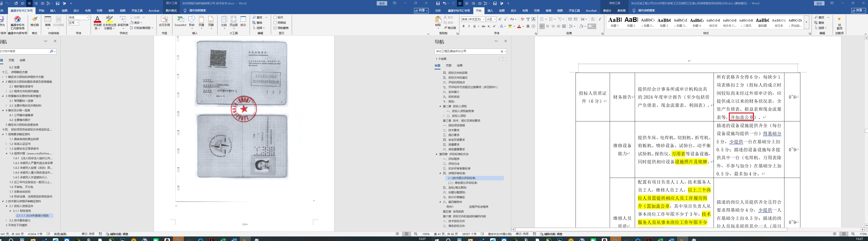This screenshot has height=241, width=868.
Task: Expand '2.2 技术服务能力' in left navigation
Action: point(6,220)
